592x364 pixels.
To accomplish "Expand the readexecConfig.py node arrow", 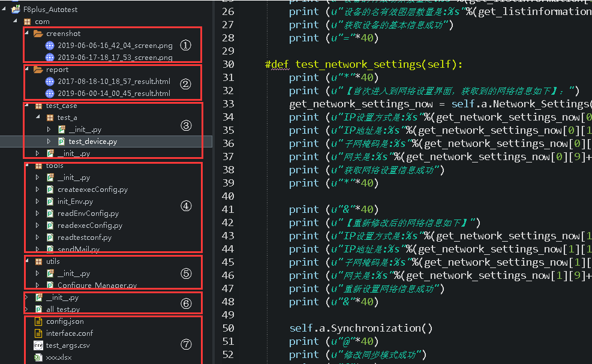I will tap(37, 225).
